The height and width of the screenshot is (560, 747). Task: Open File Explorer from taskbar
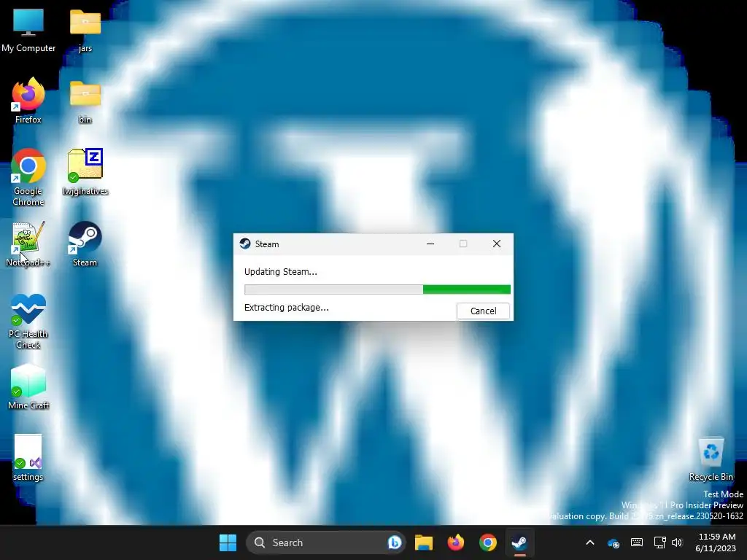pos(424,542)
